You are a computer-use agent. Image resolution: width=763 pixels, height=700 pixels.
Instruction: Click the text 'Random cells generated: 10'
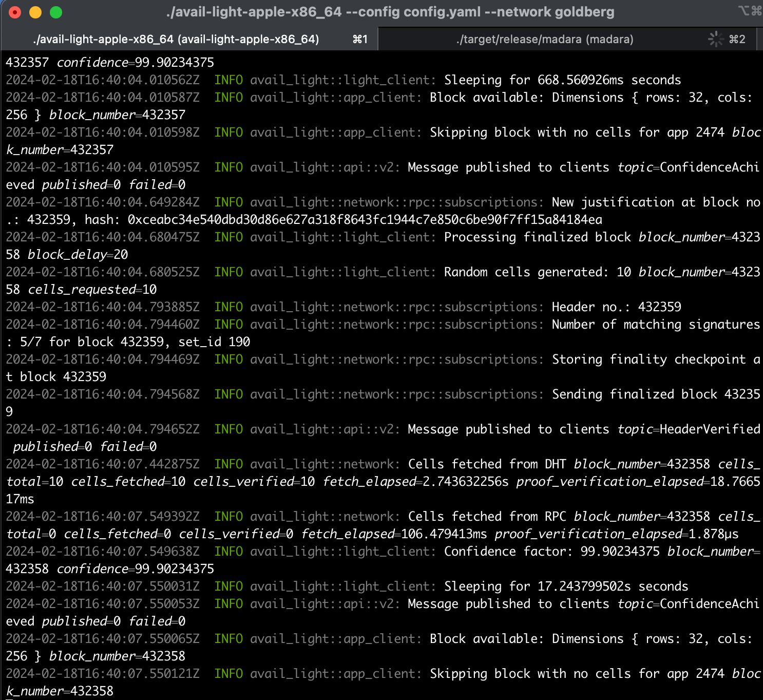tap(537, 272)
